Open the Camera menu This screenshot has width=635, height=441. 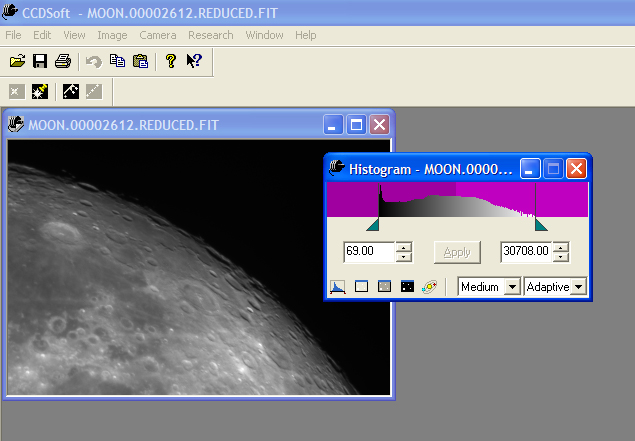(158, 35)
